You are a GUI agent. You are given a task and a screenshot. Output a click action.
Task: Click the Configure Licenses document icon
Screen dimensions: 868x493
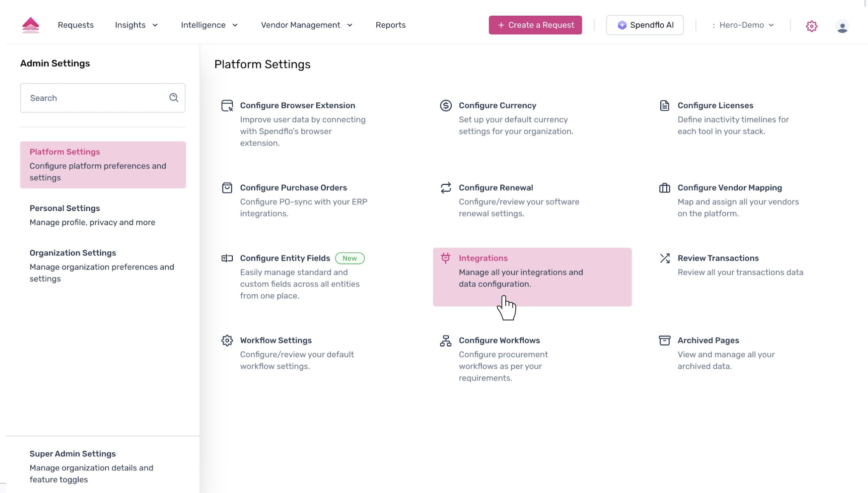pyautogui.click(x=664, y=106)
